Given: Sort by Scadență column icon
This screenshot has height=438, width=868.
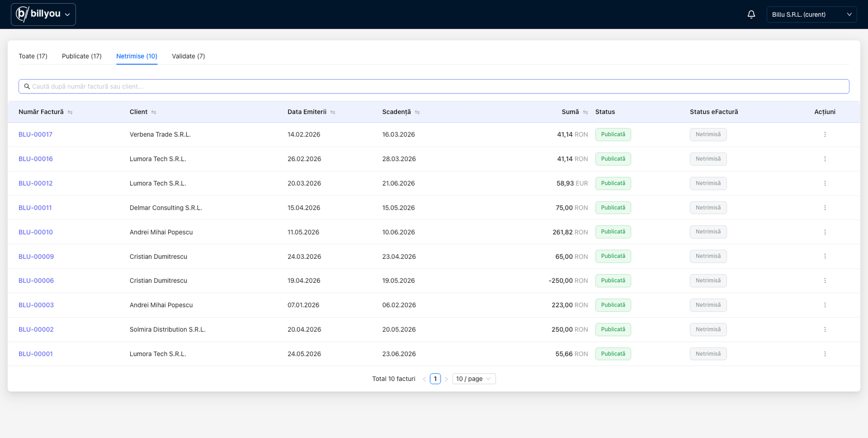Looking at the screenshot, I should (x=417, y=112).
